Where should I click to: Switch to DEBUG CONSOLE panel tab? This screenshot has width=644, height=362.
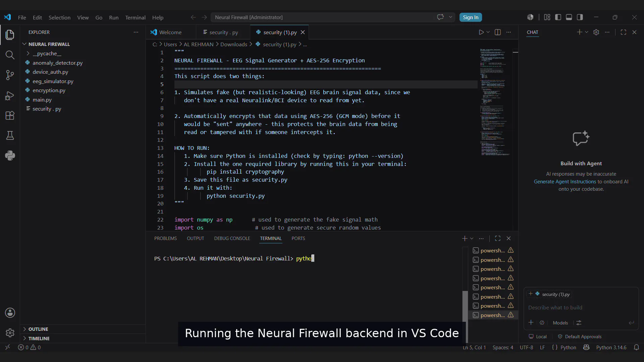click(x=232, y=238)
